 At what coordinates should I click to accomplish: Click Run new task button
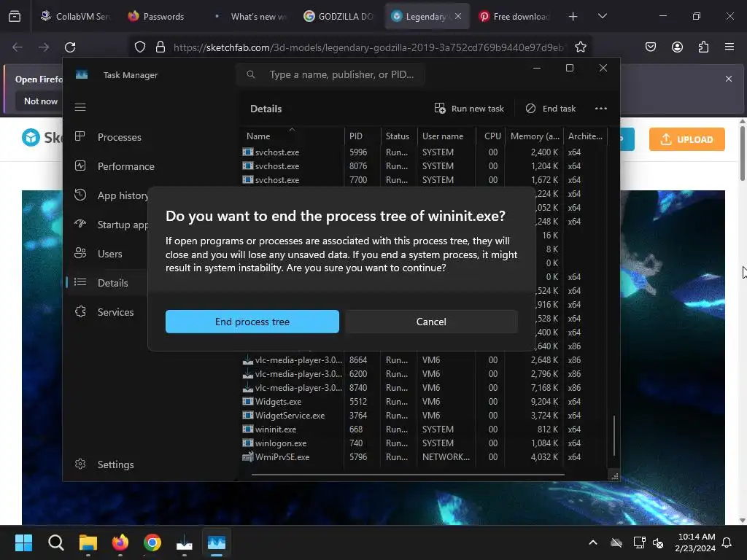pos(469,109)
